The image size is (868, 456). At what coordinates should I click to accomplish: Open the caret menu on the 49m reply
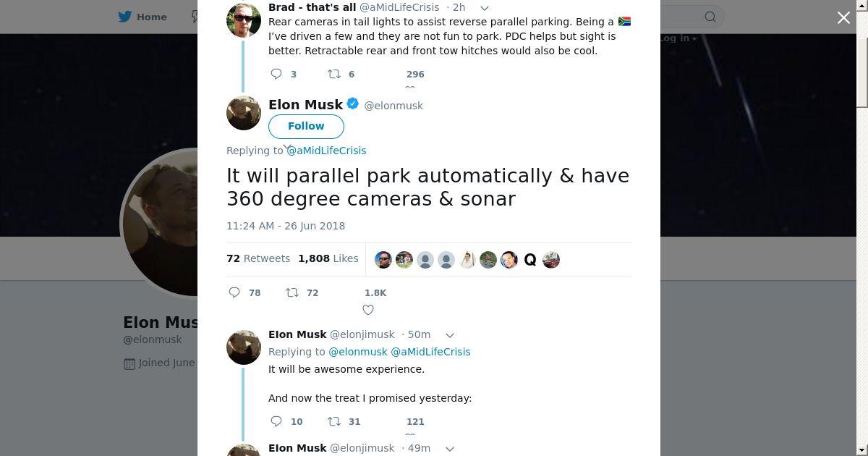(449, 449)
